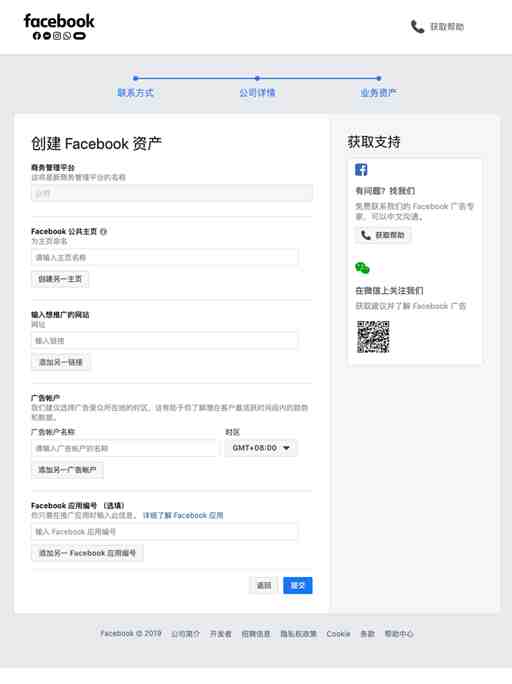Click the 返回 back button
512x684 pixels.
[264, 585]
